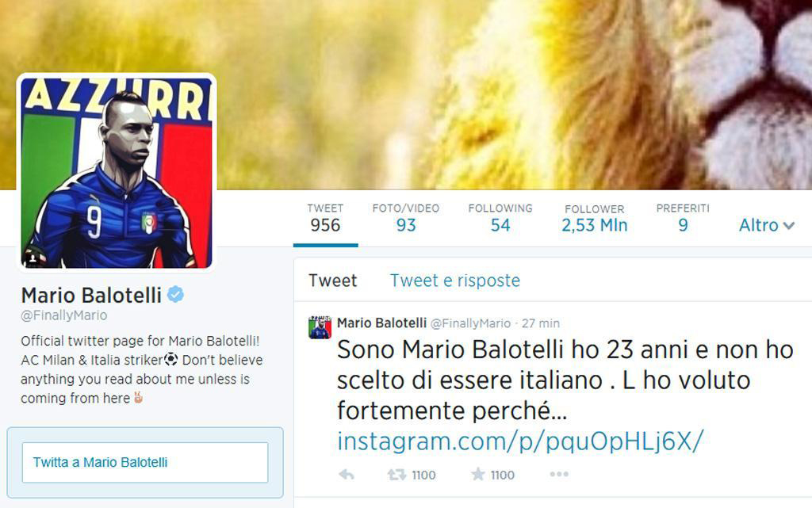This screenshot has height=508, width=812.
Task: Click the small avatar beside the tweet
Action: coord(320,327)
